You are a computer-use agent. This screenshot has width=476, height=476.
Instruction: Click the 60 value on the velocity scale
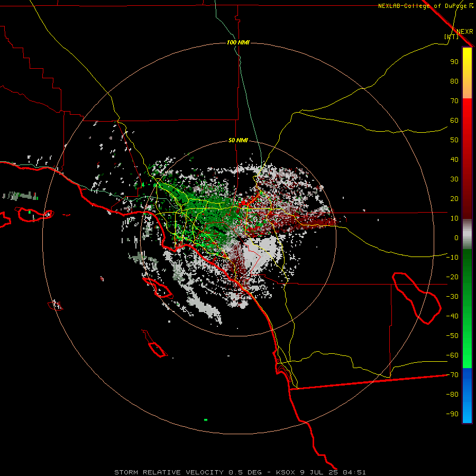coord(454,121)
